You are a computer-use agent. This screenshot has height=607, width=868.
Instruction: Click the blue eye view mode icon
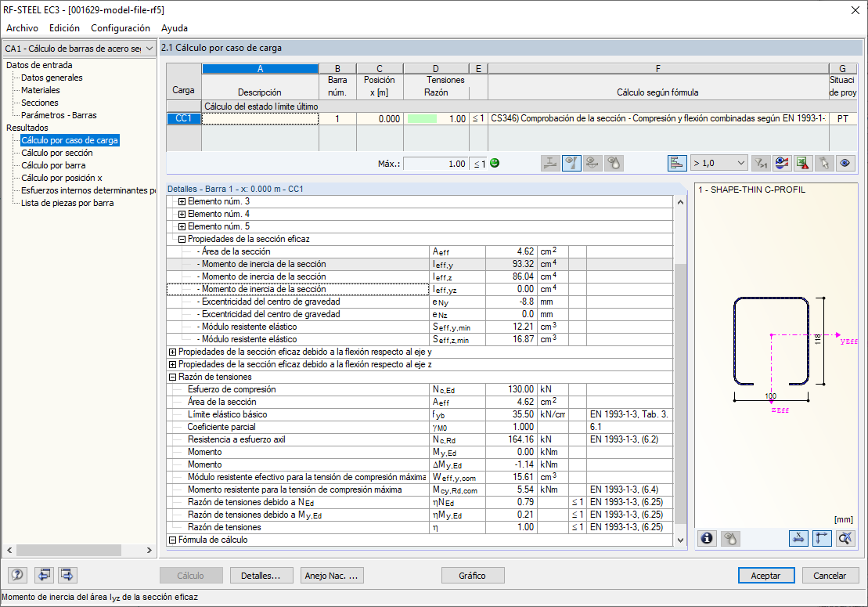[x=845, y=164]
